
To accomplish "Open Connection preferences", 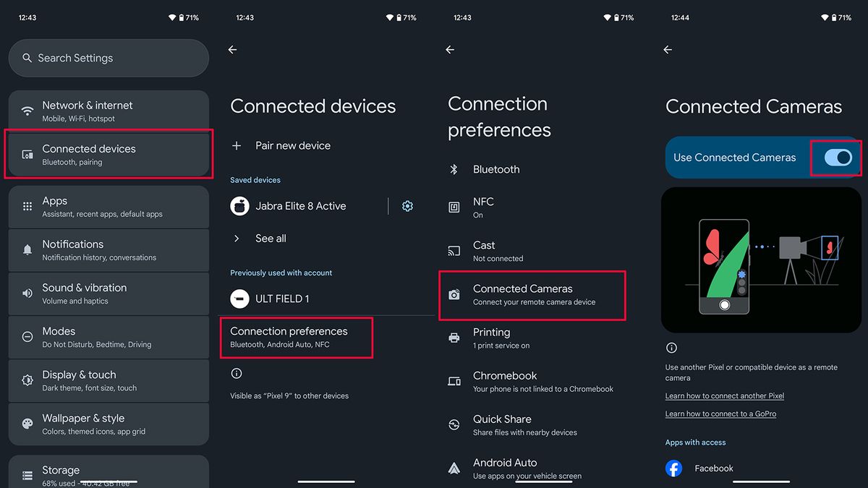I will (x=297, y=337).
